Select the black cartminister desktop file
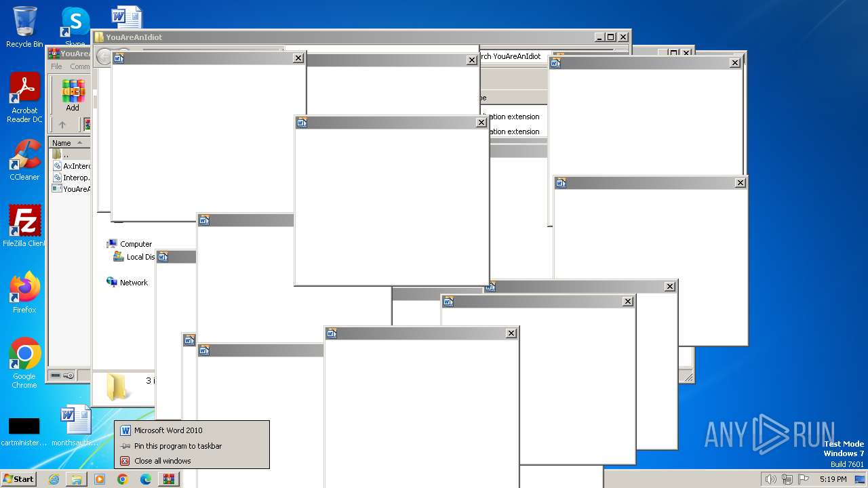Image resolution: width=868 pixels, height=488 pixels. pyautogui.click(x=24, y=432)
